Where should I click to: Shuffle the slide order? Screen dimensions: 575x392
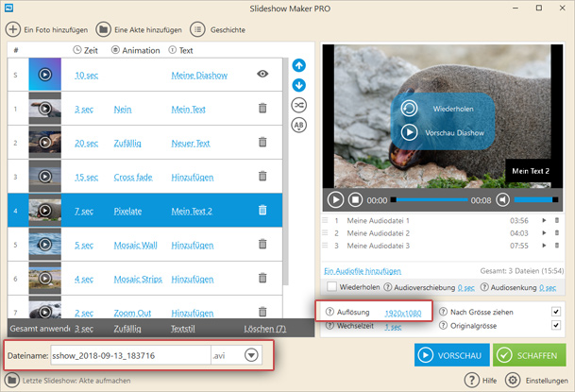coord(299,105)
